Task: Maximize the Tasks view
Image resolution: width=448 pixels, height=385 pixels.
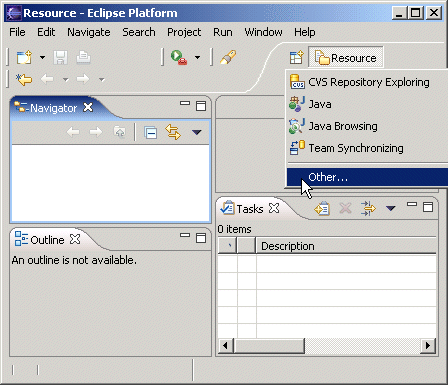Action: tap(428, 207)
